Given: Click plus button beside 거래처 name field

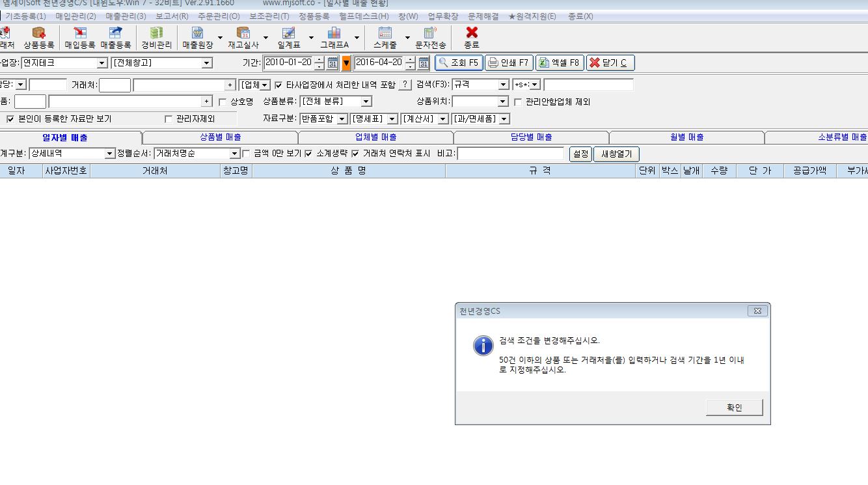Looking at the screenshot, I should (x=230, y=85).
